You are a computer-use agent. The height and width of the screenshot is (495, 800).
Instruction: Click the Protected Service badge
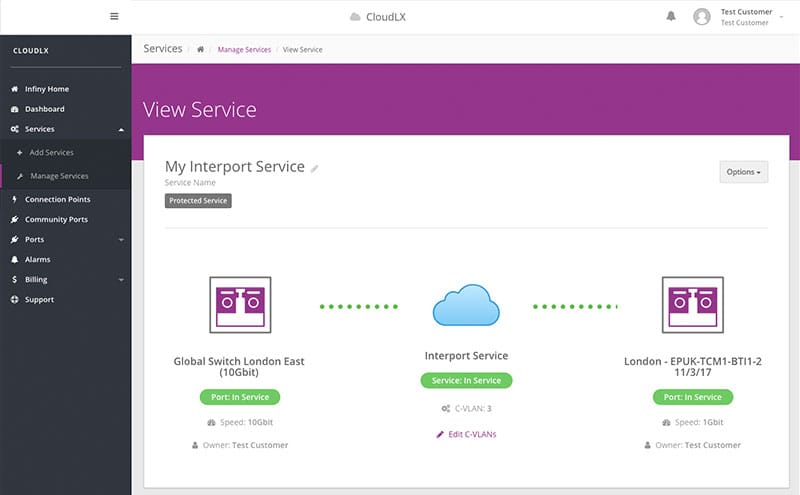tap(198, 201)
